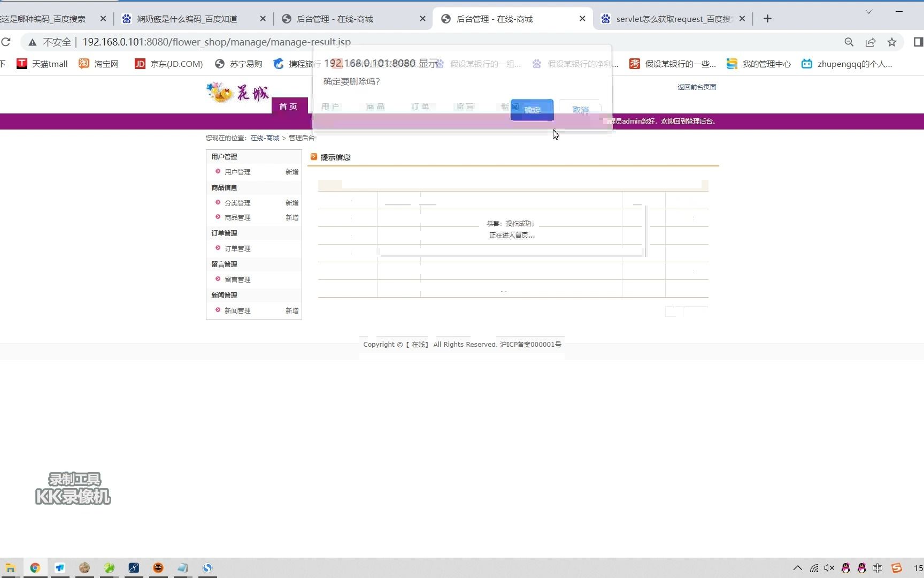Click the browser refresh icon
The width and height of the screenshot is (924, 578).
coord(7,42)
